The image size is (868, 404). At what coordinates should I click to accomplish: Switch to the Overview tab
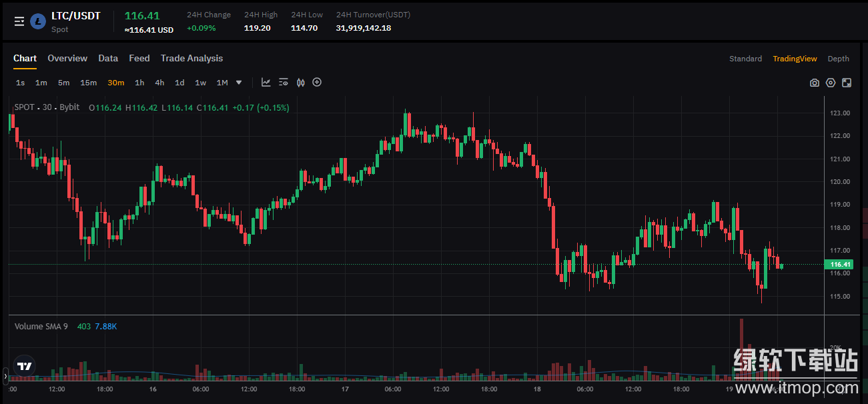[x=67, y=59]
